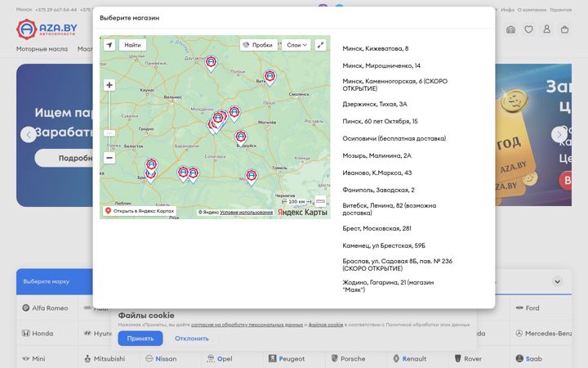The width and height of the screenshot is (588, 368).
Task: Expand the map to fullscreen
Action: [320, 45]
